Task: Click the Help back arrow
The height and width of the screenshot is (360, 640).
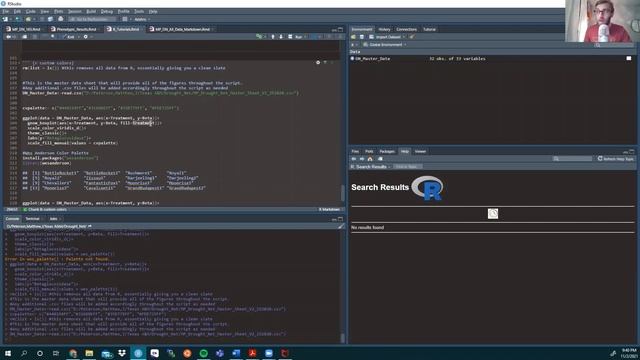Action: point(354,159)
